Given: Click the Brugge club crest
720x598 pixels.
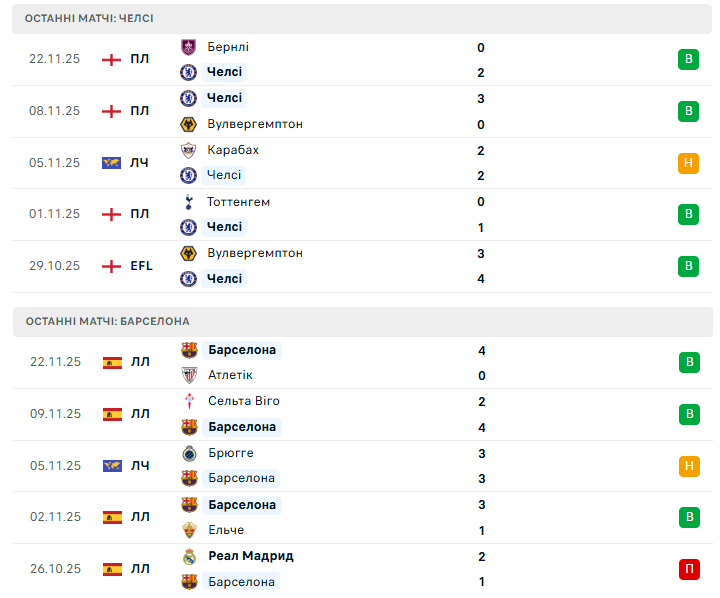Looking at the screenshot, I should coord(189,453).
